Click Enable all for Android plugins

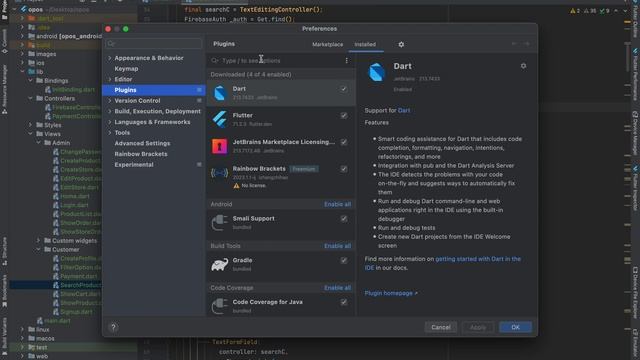(x=337, y=204)
